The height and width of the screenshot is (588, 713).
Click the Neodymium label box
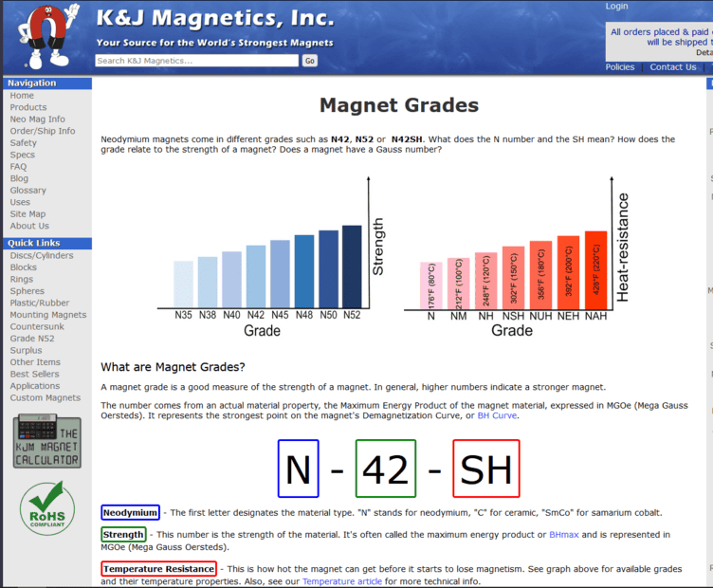(130, 512)
